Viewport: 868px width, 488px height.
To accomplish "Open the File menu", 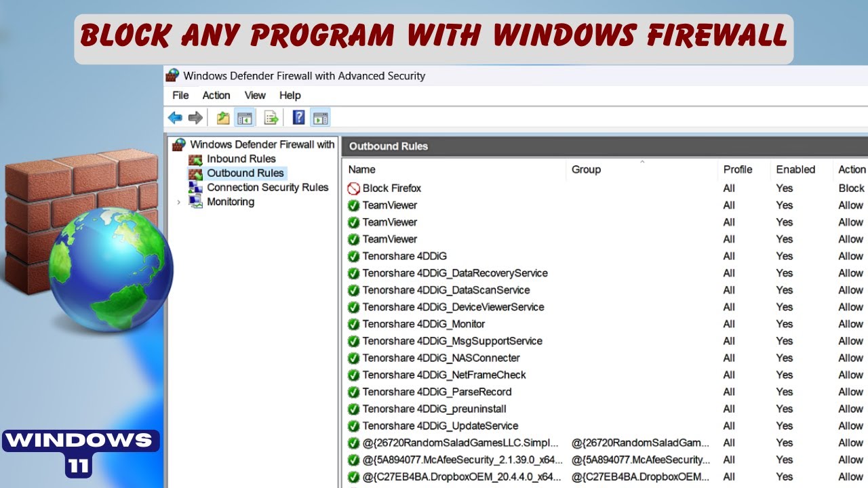I will pos(180,96).
